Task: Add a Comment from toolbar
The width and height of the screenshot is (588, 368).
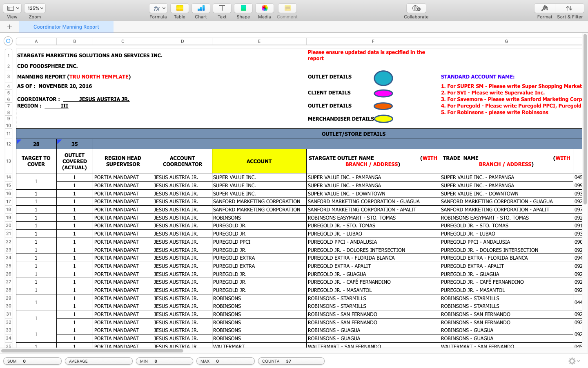Action: tap(287, 8)
